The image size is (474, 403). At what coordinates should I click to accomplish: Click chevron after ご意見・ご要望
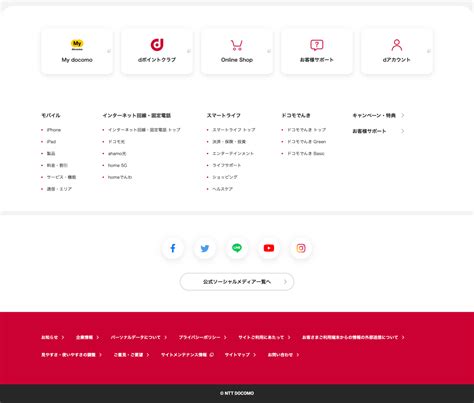pos(148,355)
